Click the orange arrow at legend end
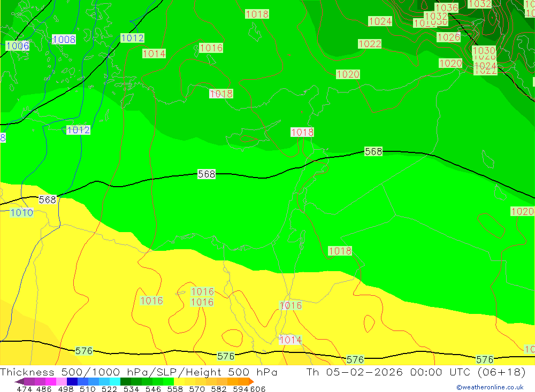The image size is (535, 392). point(251,381)
